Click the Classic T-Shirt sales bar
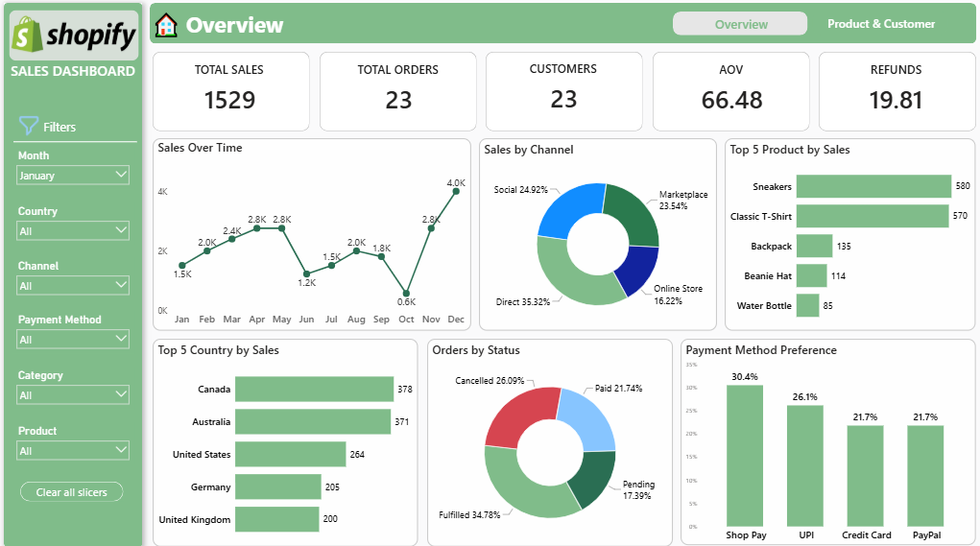Screen dimensions: 980x546 [872, 216]
